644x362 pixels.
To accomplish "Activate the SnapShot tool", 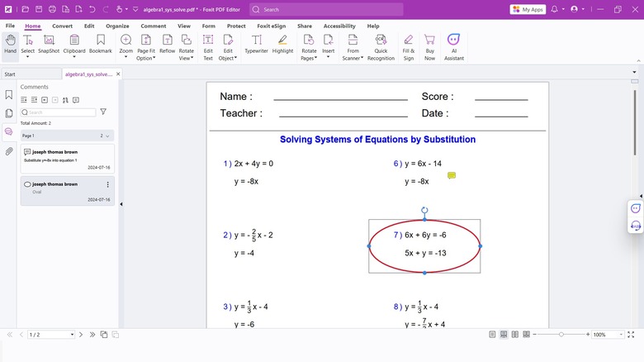I will (x=49, y=44).
